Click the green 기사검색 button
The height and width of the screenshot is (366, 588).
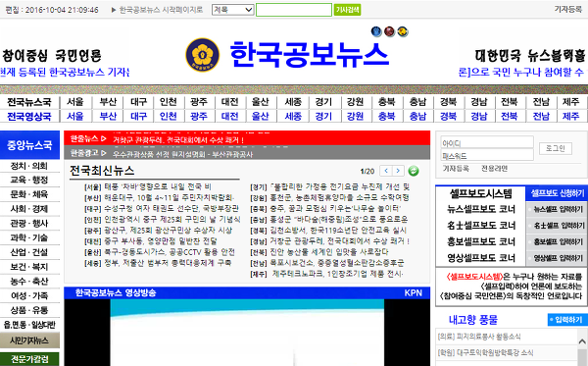pyautogui.click(x=347, y=10)
